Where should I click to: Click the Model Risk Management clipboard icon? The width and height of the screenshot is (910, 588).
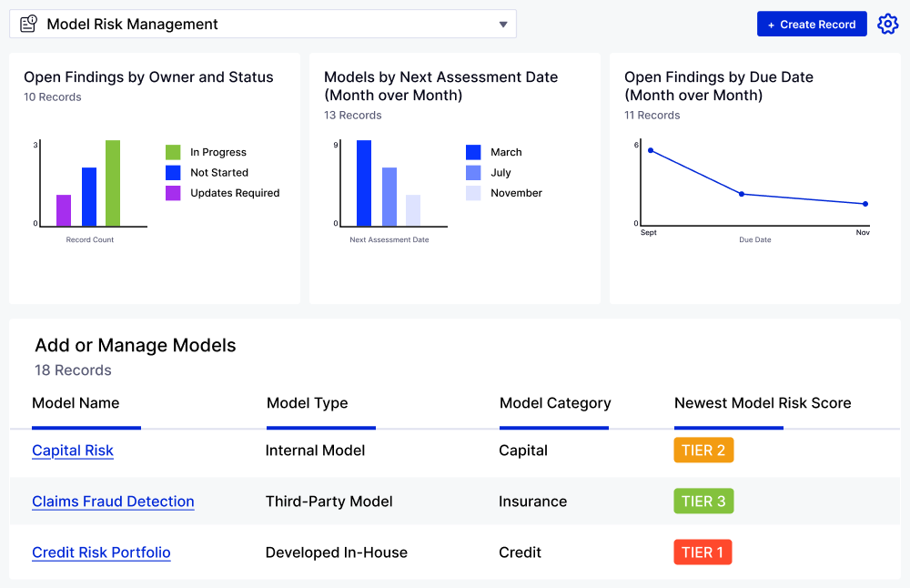pyautogui.click(x=28, y=24)
